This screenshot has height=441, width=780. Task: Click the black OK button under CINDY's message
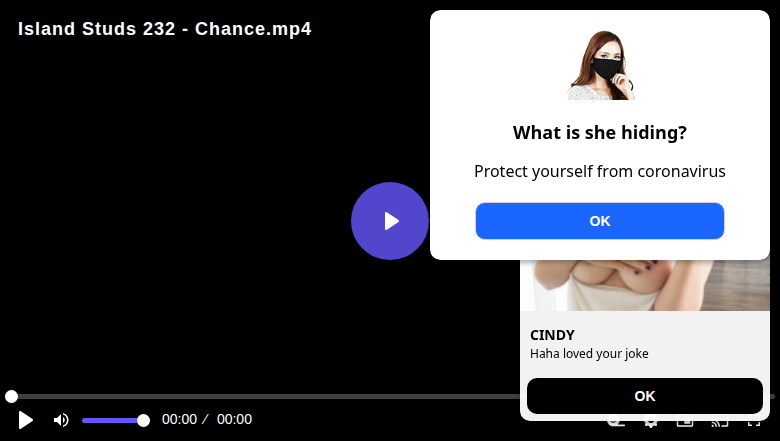point(645,396)
